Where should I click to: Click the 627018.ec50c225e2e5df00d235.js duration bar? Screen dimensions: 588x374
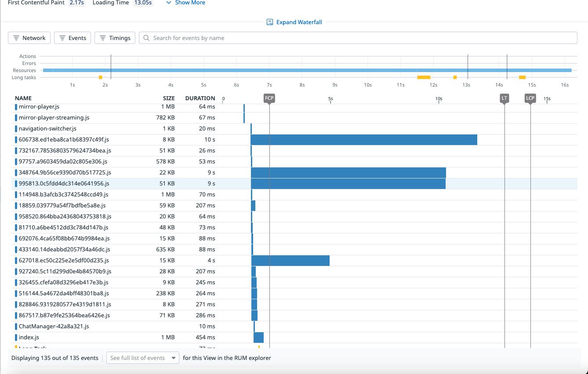point(290,261)
